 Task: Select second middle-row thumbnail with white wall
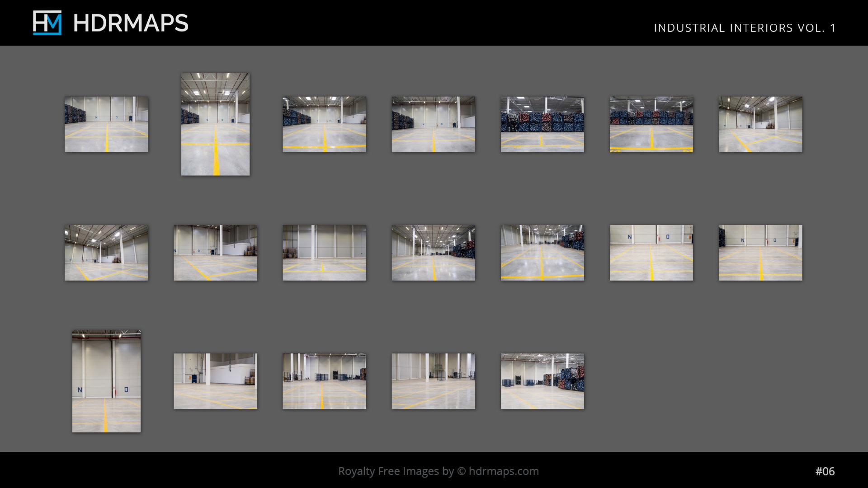tap(215, 253)
